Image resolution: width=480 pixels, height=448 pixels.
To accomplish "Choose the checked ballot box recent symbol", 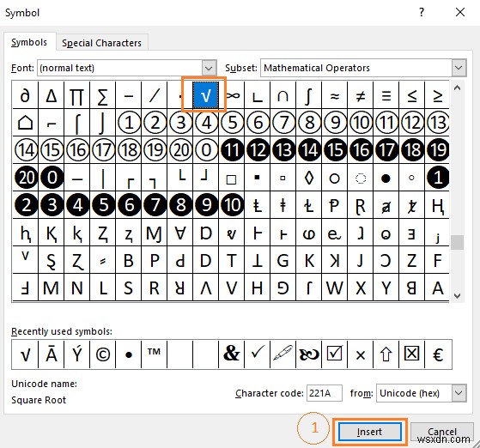I will 335,354.
